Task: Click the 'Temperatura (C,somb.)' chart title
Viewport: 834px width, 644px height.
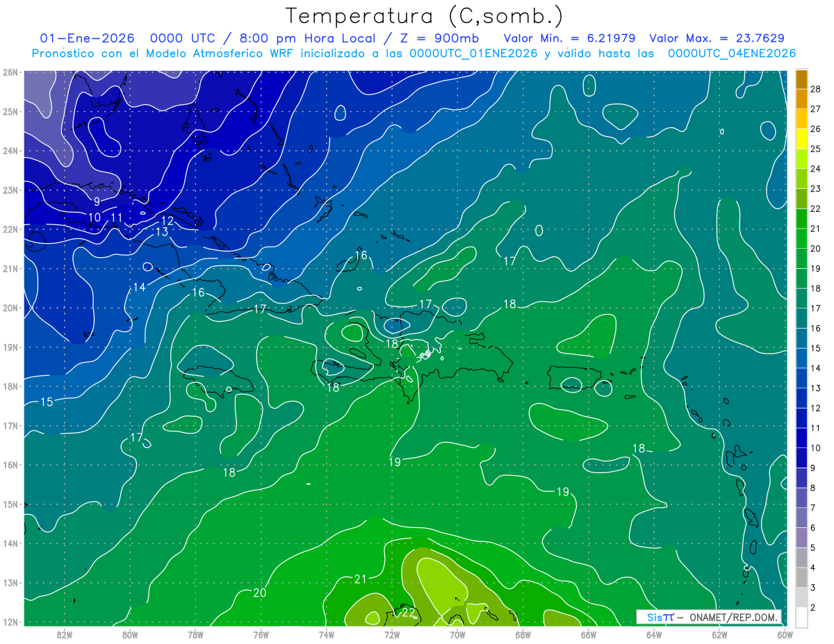Action: [x=425, y=16]
